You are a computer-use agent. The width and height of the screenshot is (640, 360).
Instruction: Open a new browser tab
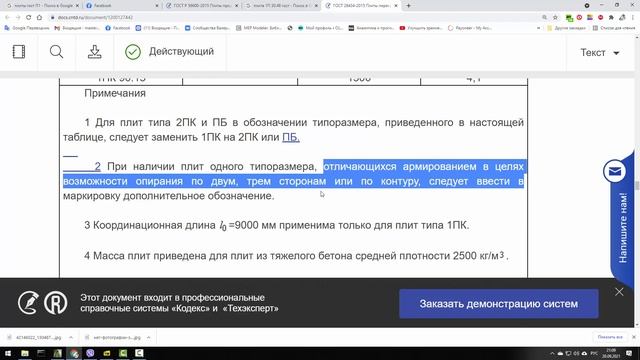(x=409, y=6)
